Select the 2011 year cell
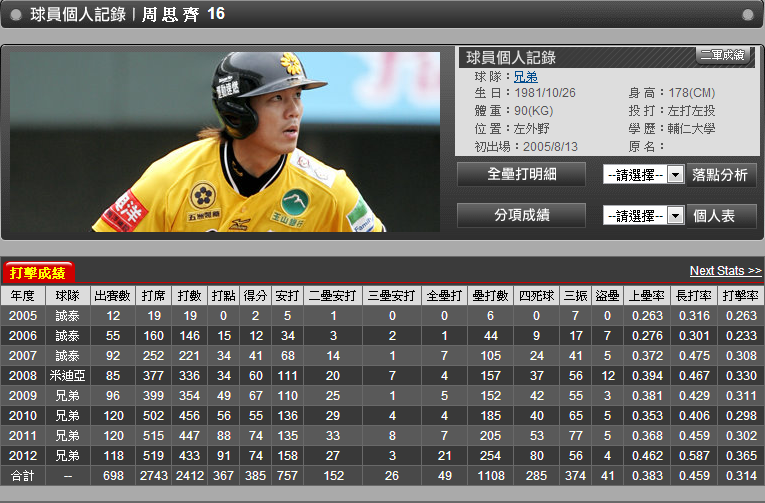765x503 pixels. click(23, 436)
